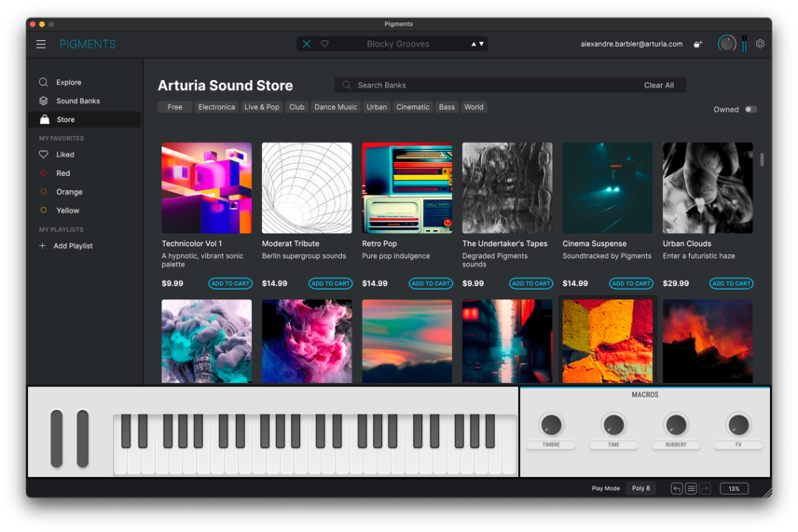
Task: Open the Poly 8 play mode dropdown
Action: [640, 488]
